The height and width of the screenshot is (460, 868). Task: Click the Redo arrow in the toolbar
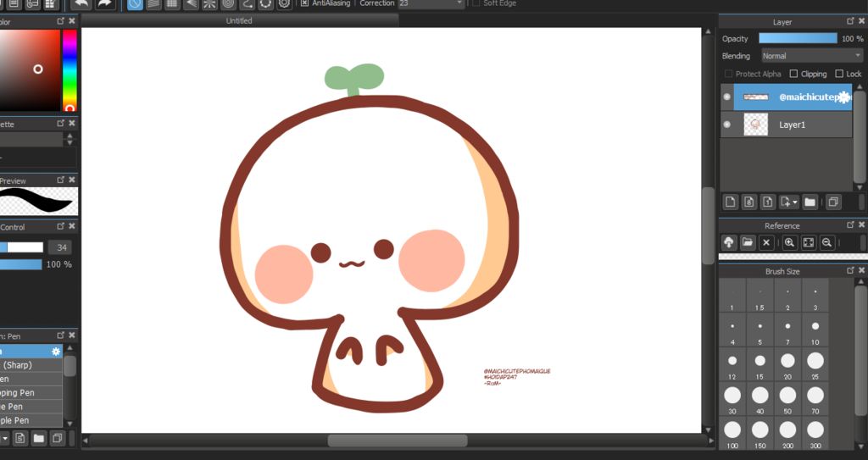(104, 4)
